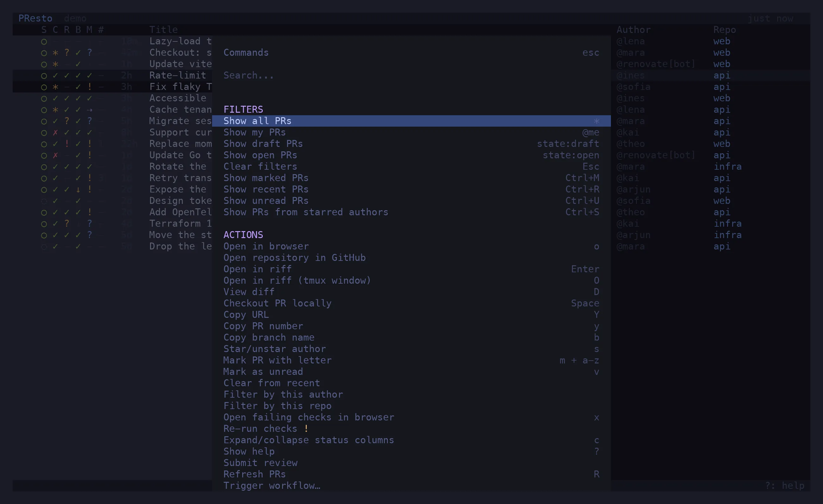Click the @sofia author on Fix flaky row
The image size is (823, 504).
tap(633, 87)
